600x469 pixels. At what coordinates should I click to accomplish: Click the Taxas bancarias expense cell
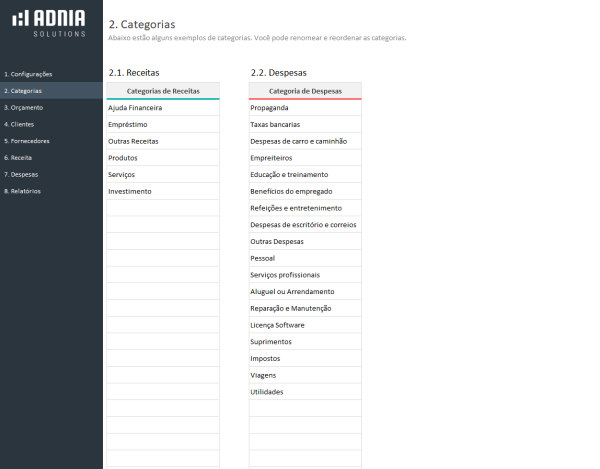click(305, 124)
